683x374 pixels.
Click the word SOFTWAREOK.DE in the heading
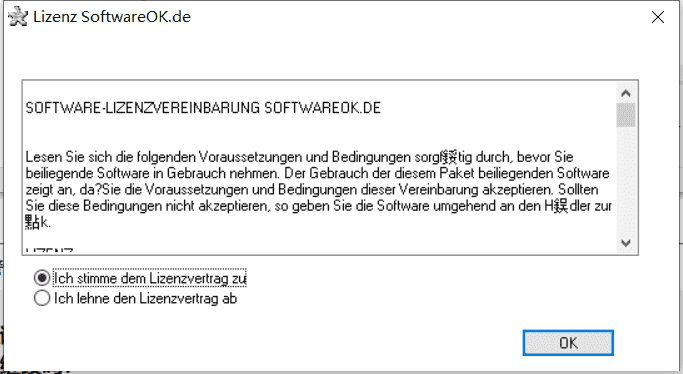323,108
